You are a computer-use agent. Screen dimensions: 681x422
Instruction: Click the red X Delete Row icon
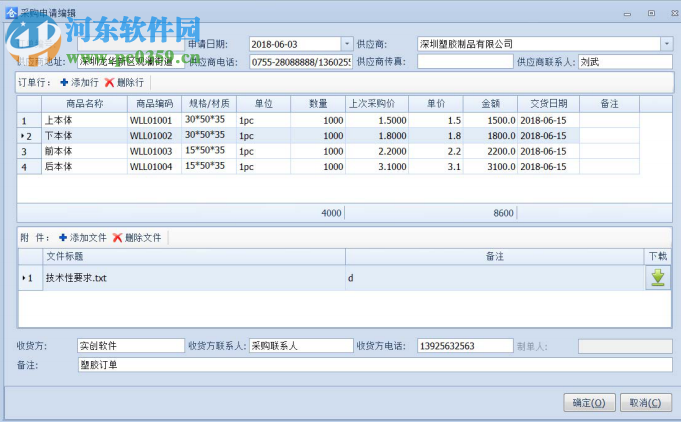coord(109,82)
